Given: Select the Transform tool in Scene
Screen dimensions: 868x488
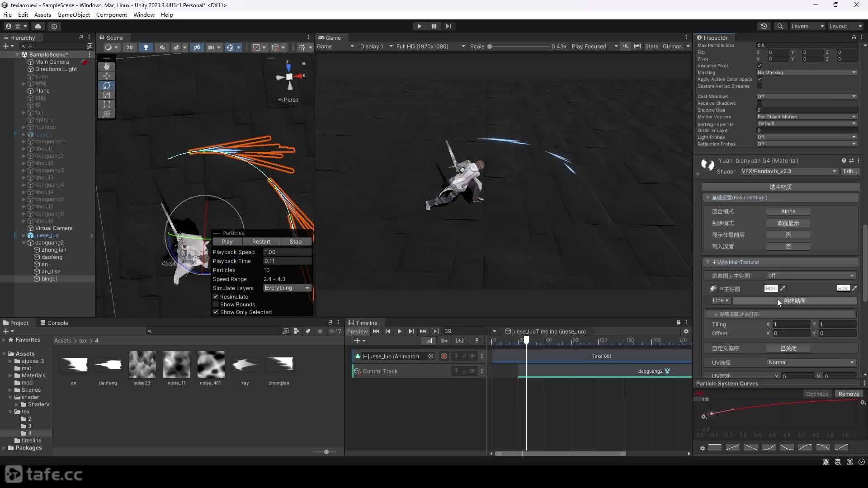Looking at the screenshot, I should click(x=107, y=114).
